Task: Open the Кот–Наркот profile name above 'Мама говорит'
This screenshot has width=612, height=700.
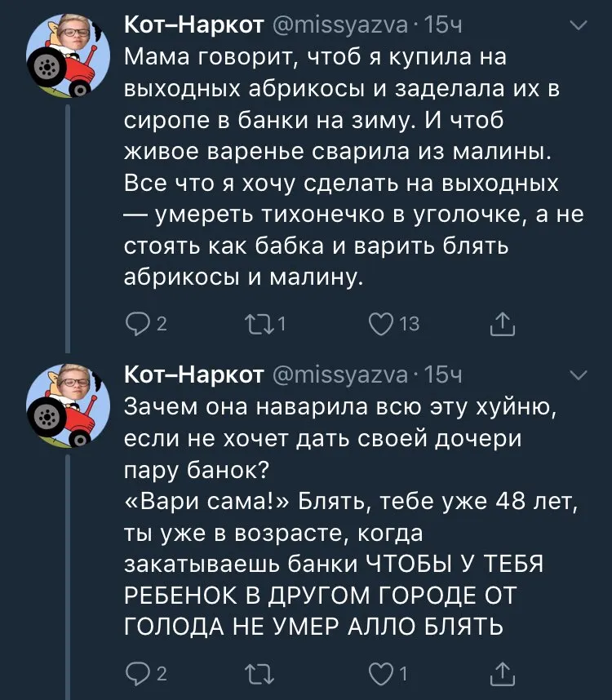Action: click(x=193, y=28)
